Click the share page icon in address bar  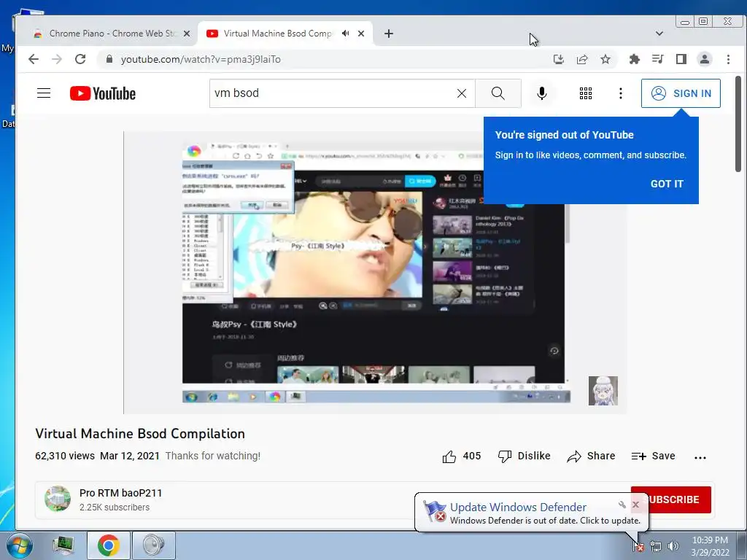click(x=581, y=59)
